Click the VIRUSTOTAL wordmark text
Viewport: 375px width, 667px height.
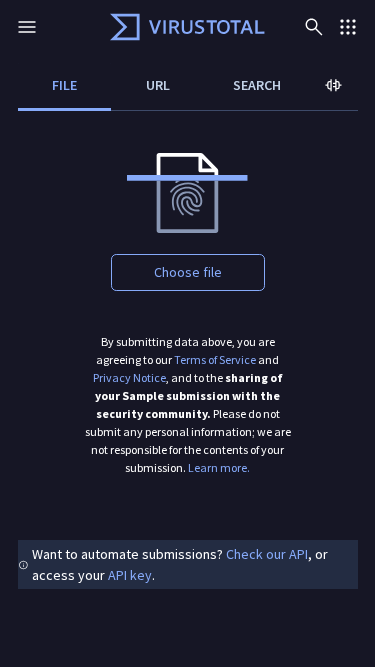tap(207, 27)
